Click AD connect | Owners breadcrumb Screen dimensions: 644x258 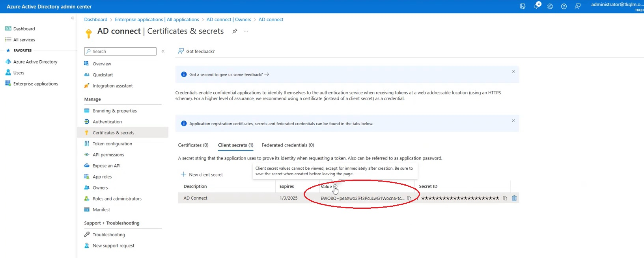(229, 19)
